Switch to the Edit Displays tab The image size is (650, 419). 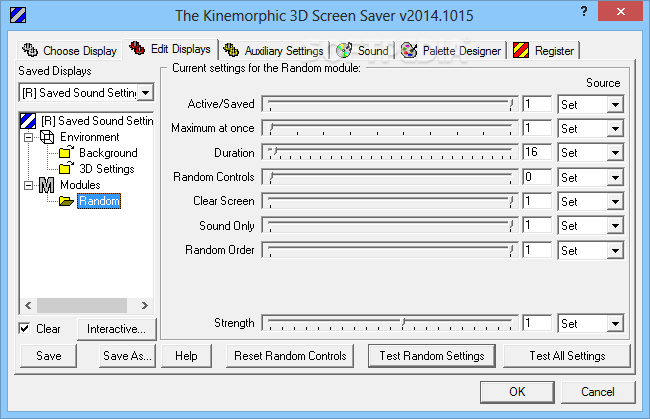170,49
